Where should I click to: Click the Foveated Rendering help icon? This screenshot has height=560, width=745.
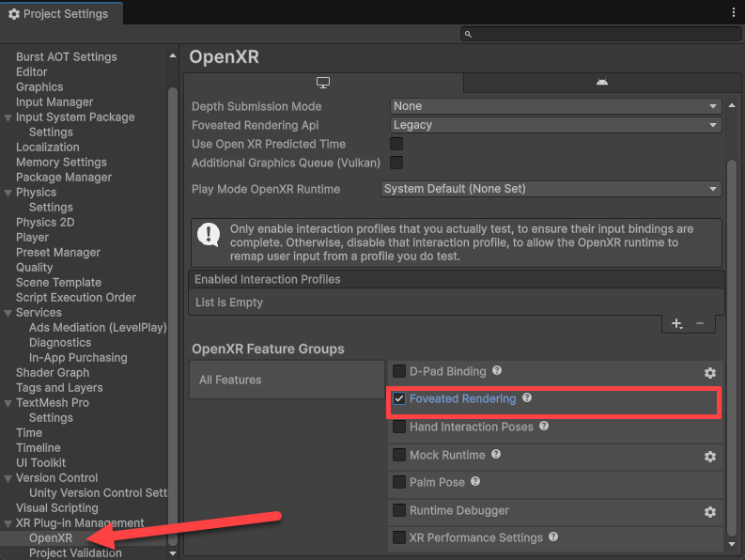[527, 397]
